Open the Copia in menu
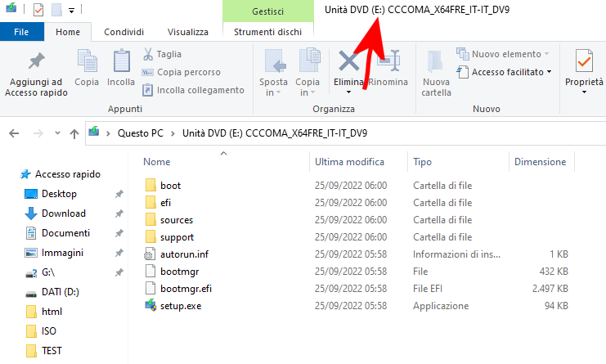606x364 pixels. (x=307, y=72)
